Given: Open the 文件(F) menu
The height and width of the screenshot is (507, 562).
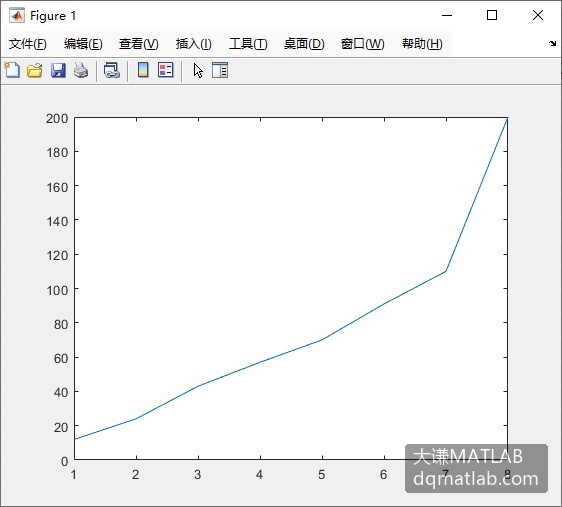Looking at the screenshot, I should pos(28,44).
